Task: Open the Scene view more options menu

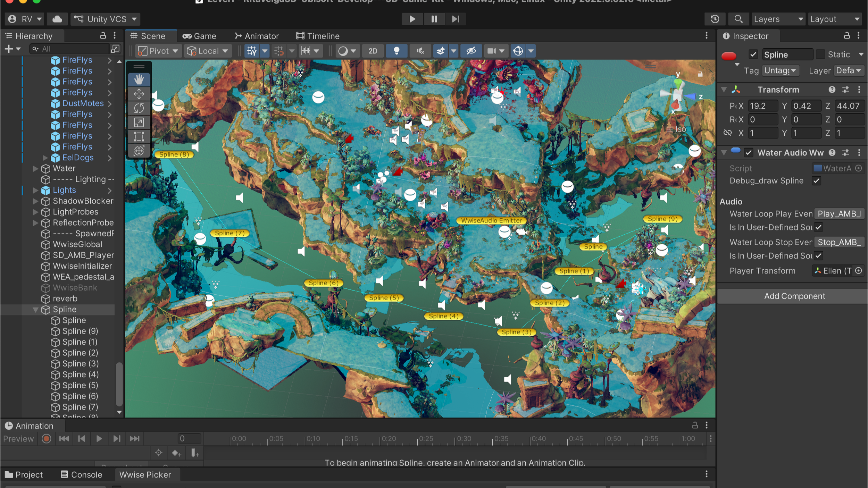Action: click(x=707, y=36)
